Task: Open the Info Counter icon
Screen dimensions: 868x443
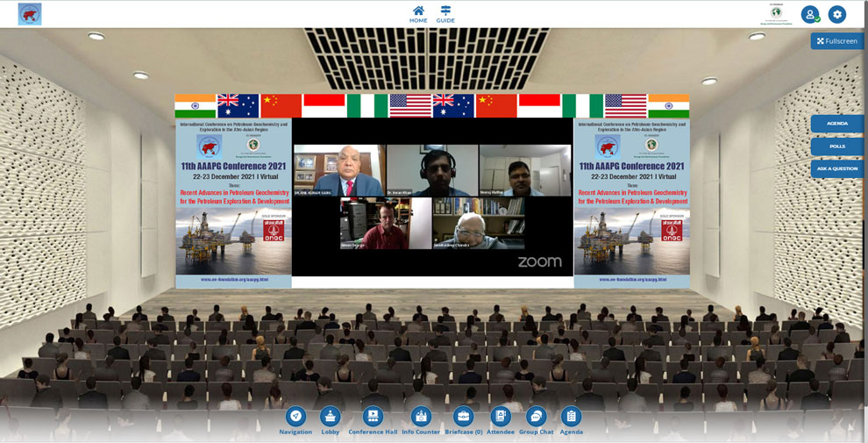Action: coord(421,417)
